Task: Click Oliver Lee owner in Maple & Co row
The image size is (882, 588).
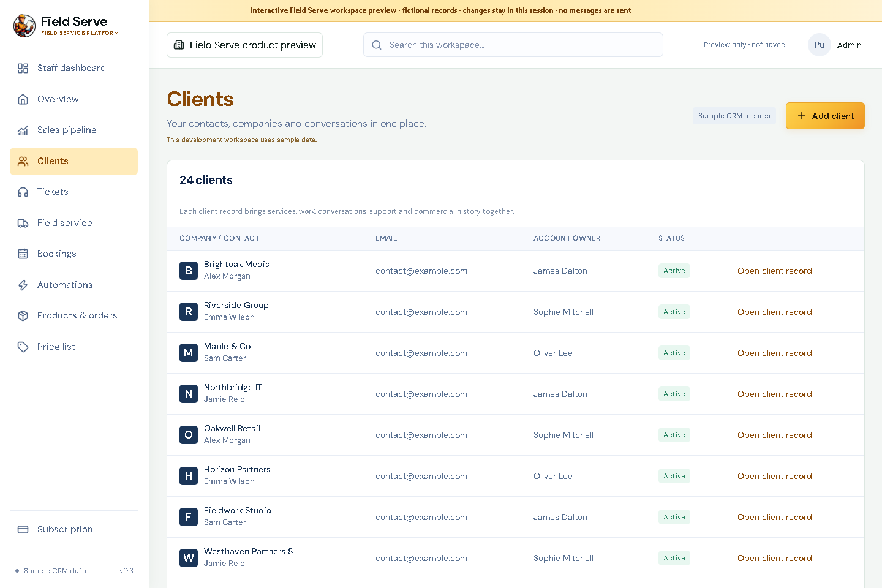Action: 552,353
